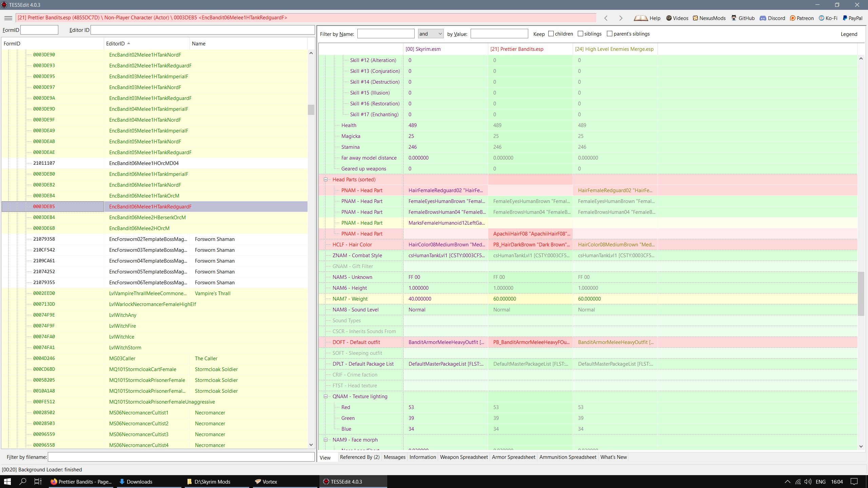Switch to the What's New tab
This screenshot has height=488, width=868.
(x=613, y=457)
